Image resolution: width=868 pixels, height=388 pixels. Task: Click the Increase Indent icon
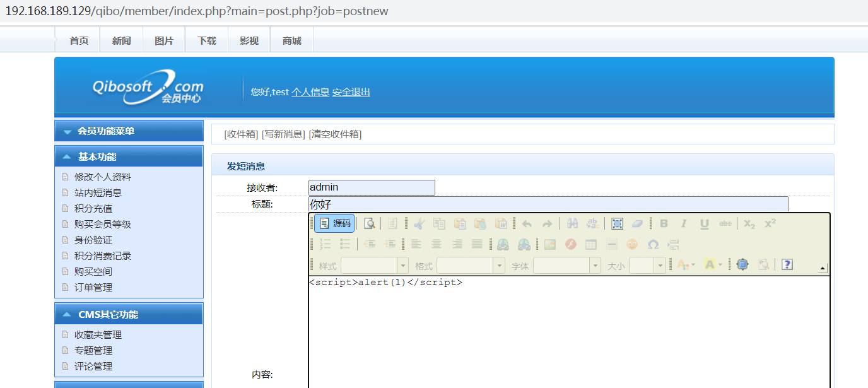coord(390,244)
